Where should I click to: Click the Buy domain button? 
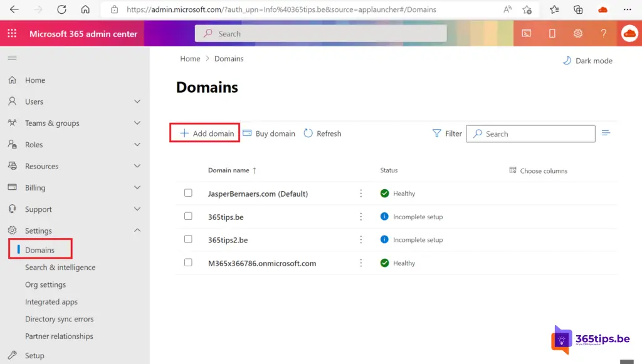pos(269,133)
